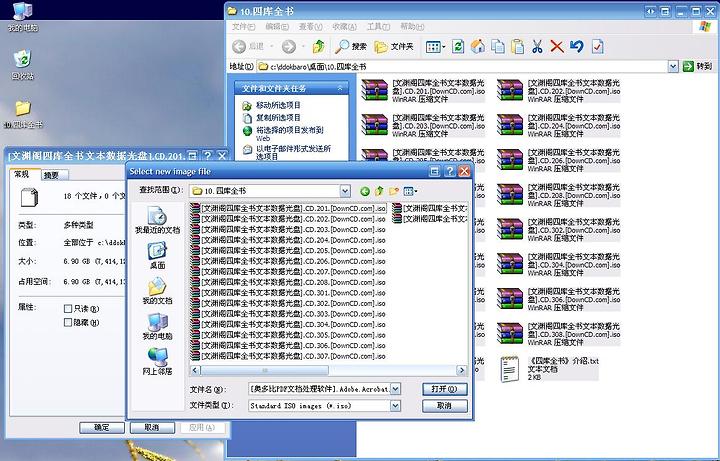
Task: Enable the 隐藏 hidden checkbox
Action: click(x=68, y=322)
